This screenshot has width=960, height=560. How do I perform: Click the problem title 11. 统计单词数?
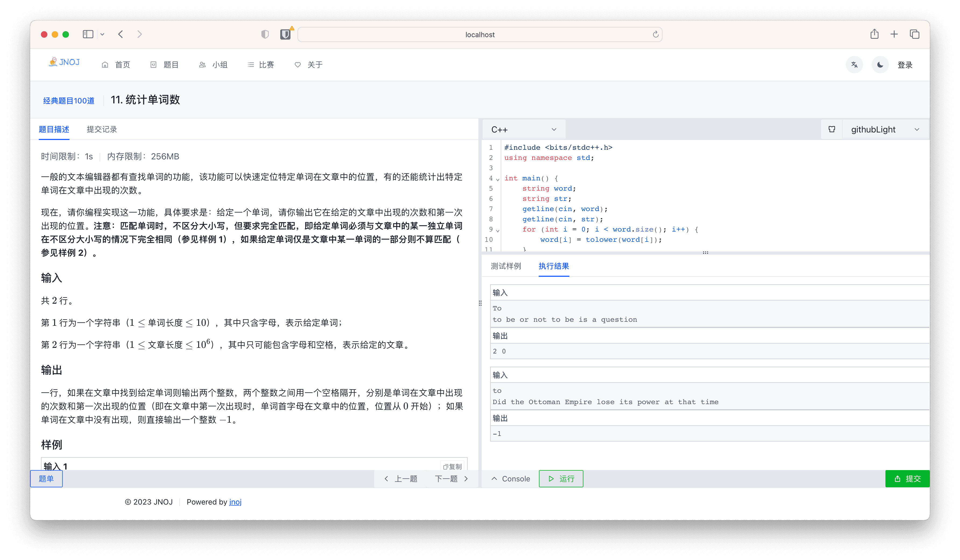coord(145,100)
